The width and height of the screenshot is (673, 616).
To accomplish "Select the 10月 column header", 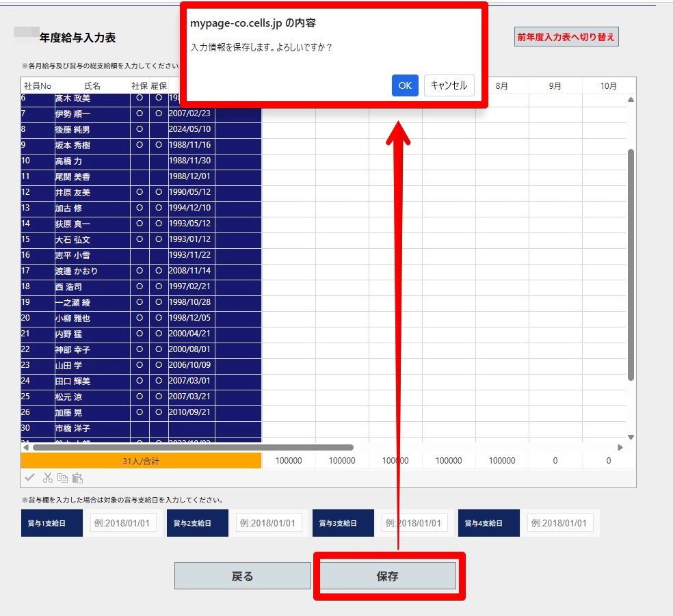I will [608, 85].
